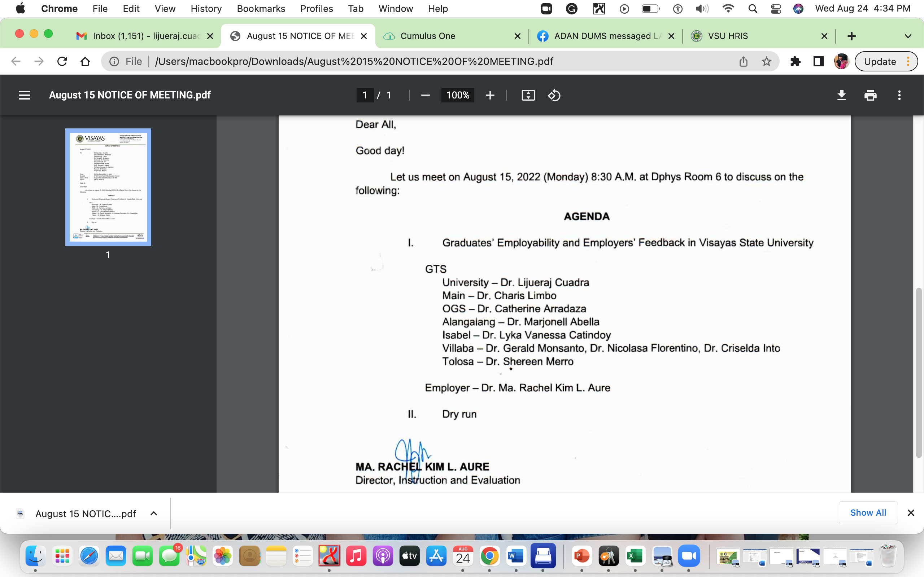Open the Extensions puzzle icon
The image size is (924, 577).
point(796,61)
